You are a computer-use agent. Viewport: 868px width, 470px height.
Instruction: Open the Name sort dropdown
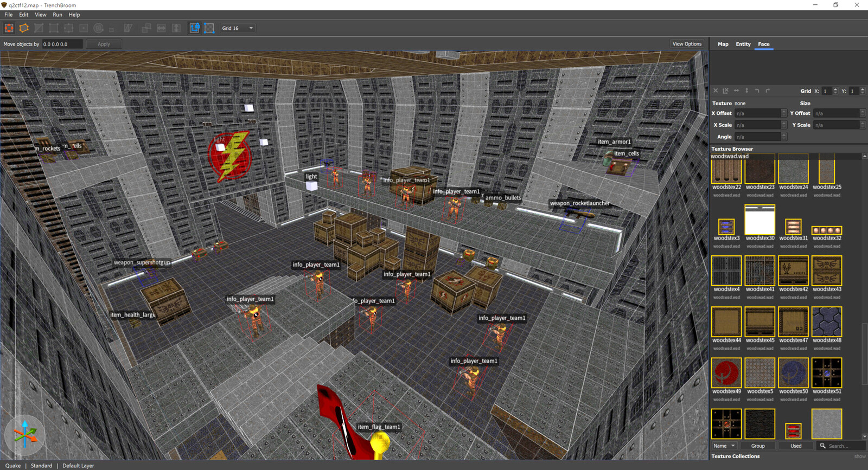click(724, 446)
